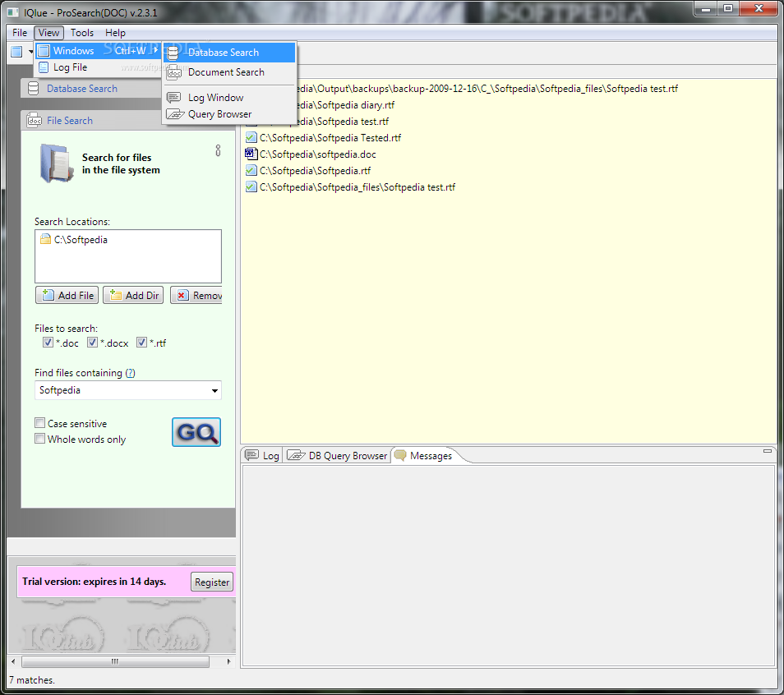Open Log Window from the submenu
Image resolution: width=784 pixels, height=695 pixels.
pyautogui.click(x=229, y=98)
